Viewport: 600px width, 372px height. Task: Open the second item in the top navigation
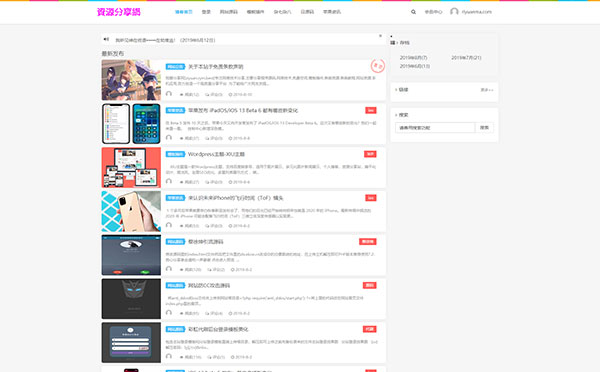(x=206, y=12)
